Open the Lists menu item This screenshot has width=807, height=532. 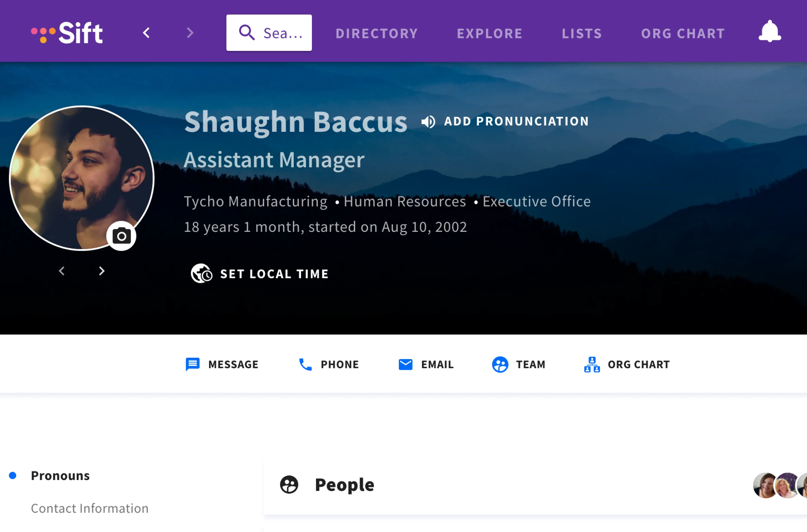tap(582, 33)
